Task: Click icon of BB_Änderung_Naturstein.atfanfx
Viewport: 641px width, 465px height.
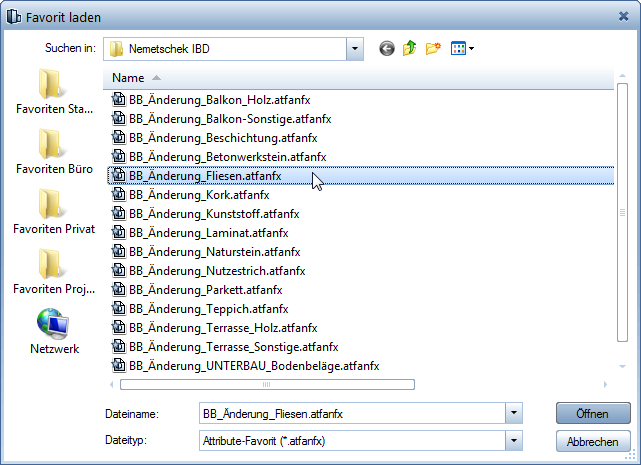Action: [119, 252]
